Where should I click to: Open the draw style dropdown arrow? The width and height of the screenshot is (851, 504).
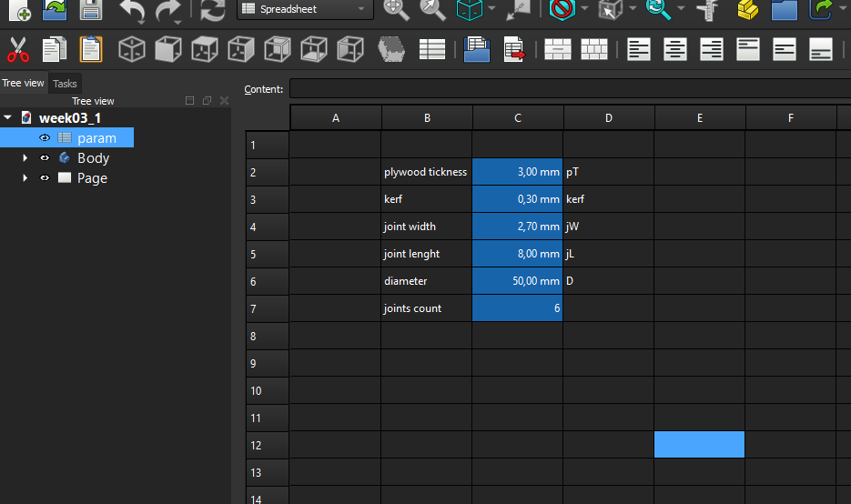[x=491, y=9]
